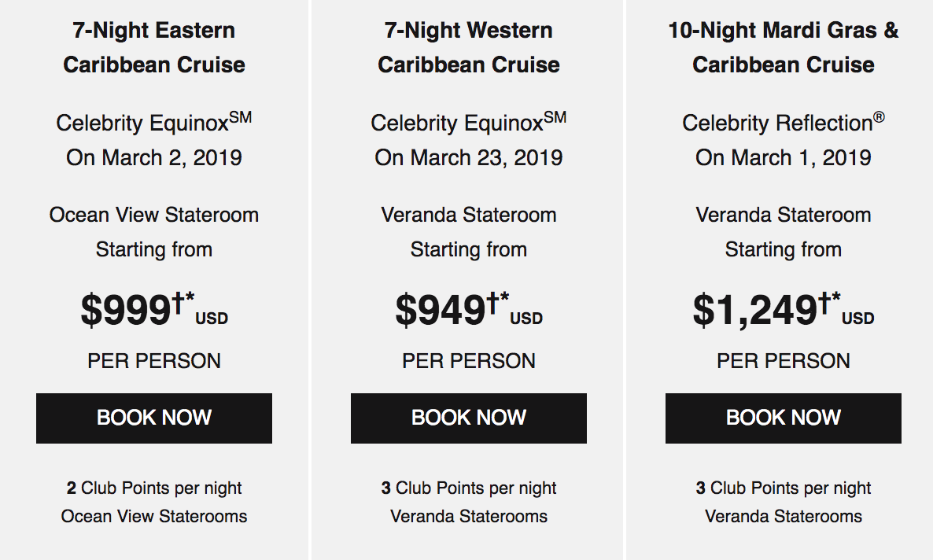Click Veranda Stateroom label under Western cruise
The height and width of the screenshot is (560, 933).
469,215
